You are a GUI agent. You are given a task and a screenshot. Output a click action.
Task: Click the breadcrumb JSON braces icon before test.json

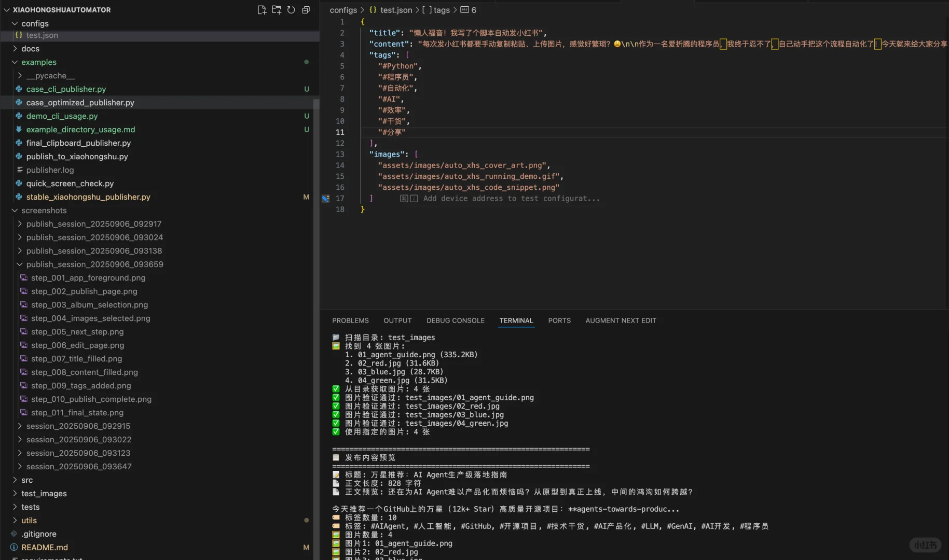point(373,10)
